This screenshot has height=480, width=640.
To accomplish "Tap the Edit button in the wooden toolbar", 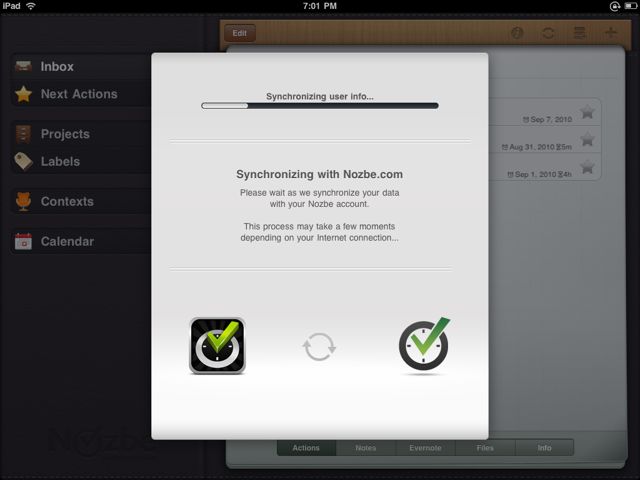I will pos(240,33).
